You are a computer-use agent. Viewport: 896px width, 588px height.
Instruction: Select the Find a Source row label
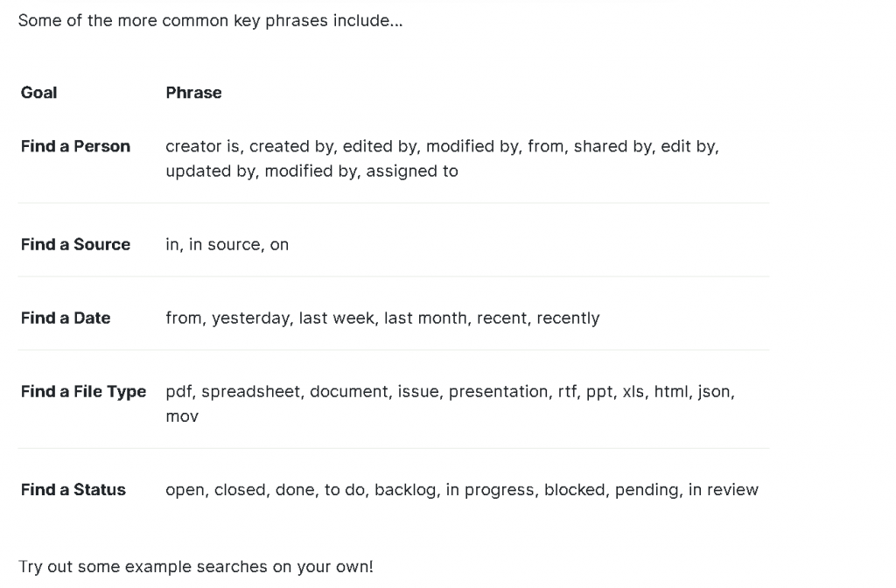[x=75, y=245]
